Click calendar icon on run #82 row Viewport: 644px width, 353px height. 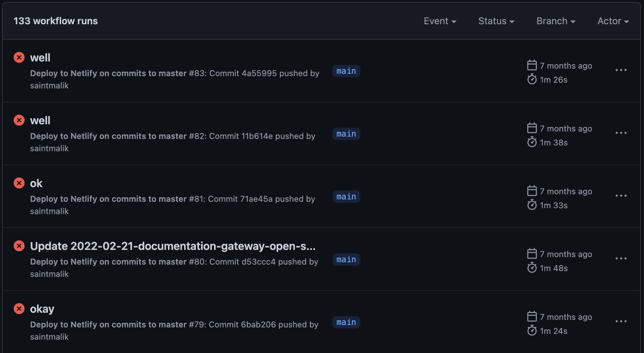click(x=532, y=128)
